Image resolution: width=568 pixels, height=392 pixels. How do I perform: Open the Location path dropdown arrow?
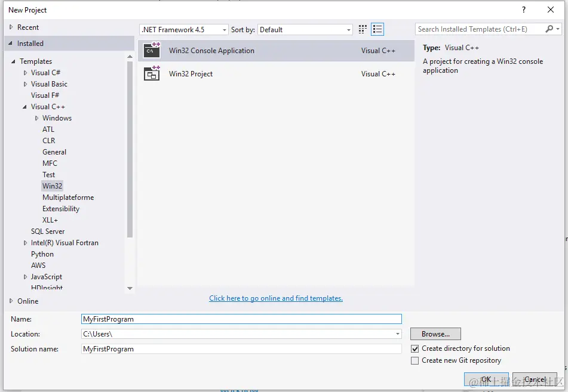pos(397,334)
